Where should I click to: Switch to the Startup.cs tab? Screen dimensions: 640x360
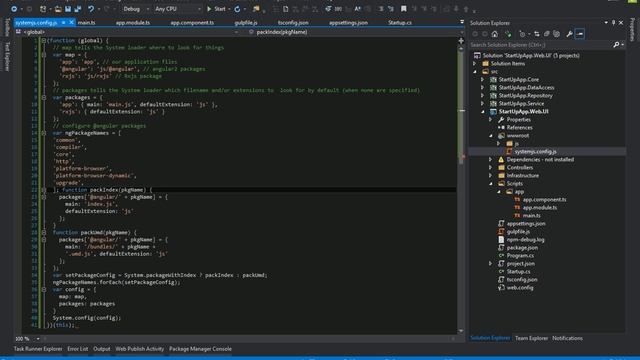click(400, 22)
